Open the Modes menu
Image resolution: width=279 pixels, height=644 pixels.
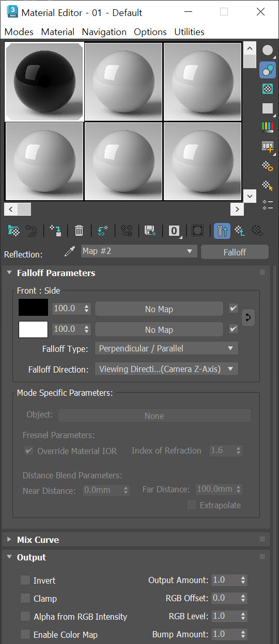coord(19,32)
